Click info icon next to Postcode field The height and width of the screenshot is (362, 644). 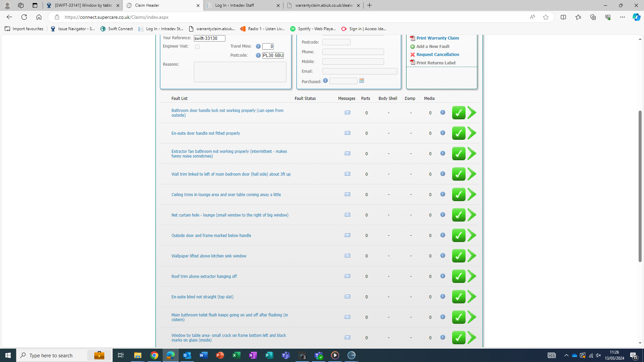coord(258,55)
